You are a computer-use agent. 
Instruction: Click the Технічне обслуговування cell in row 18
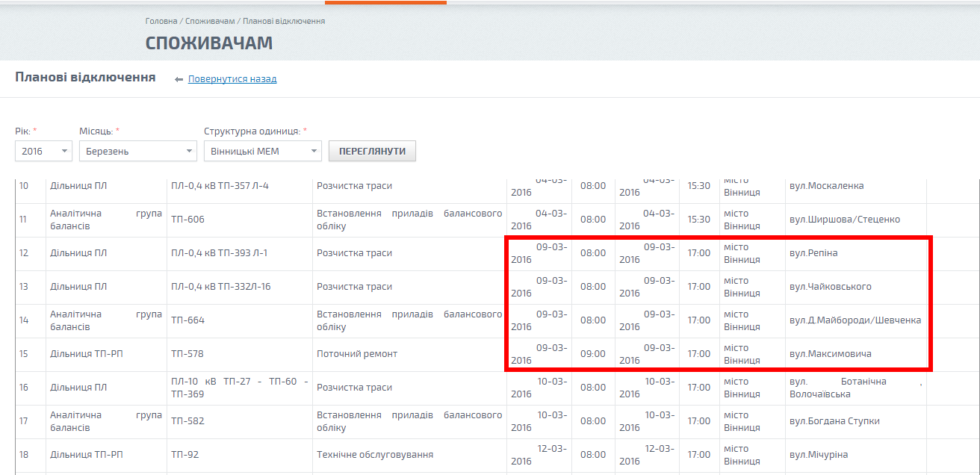point(375,455)
